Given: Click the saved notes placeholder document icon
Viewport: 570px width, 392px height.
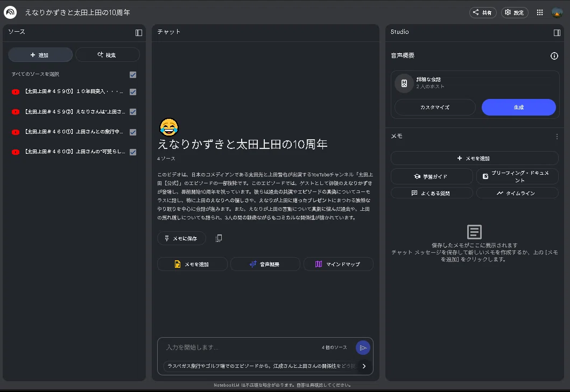Looking at the screenshot, I should pos(474,232).
